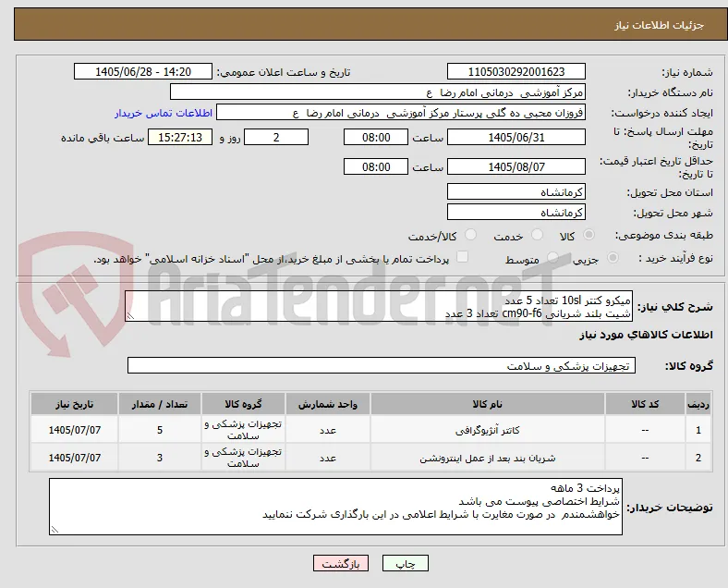This screenshot has width=728, height=588.
Task: Click the announcement date field 1405/06/28 - 14:20
Action: 143,72
